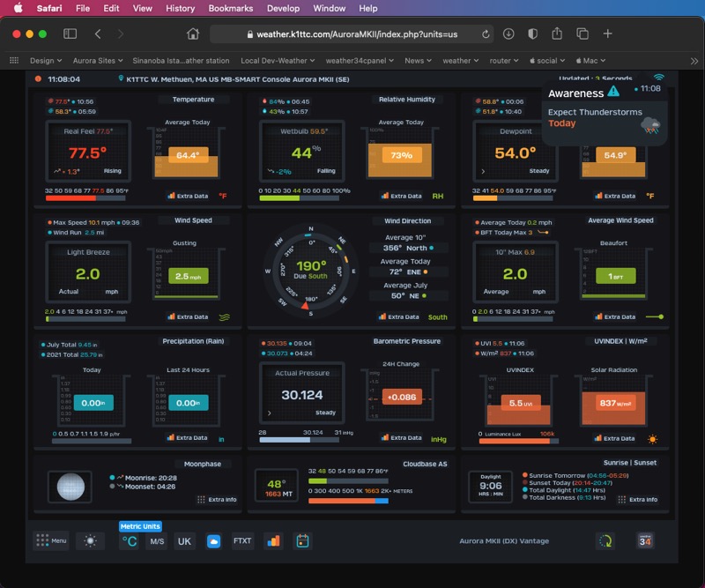Open the Develop menu

tap(283, 8)
